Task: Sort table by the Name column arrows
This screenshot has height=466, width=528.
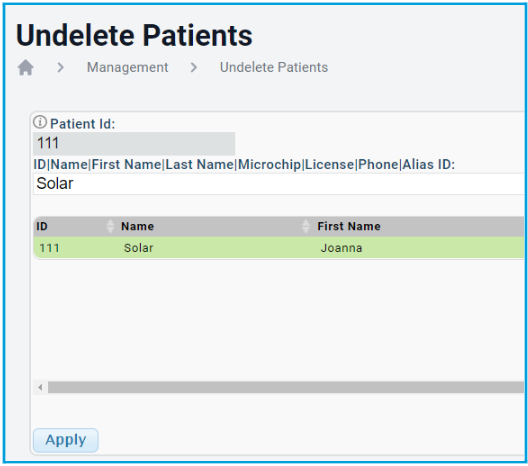Action: (306, 226)
